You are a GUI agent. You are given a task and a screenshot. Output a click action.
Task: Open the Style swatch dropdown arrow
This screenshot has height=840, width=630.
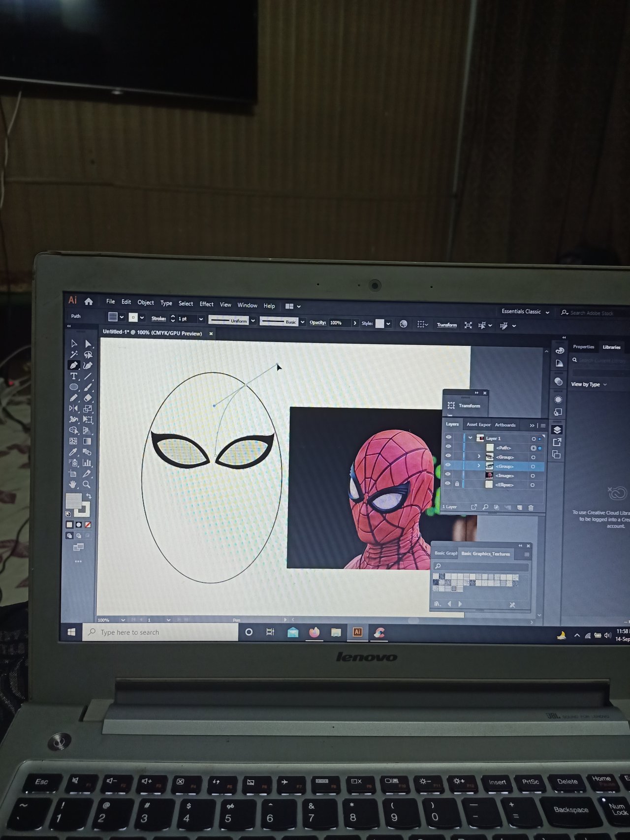(388, 324)
